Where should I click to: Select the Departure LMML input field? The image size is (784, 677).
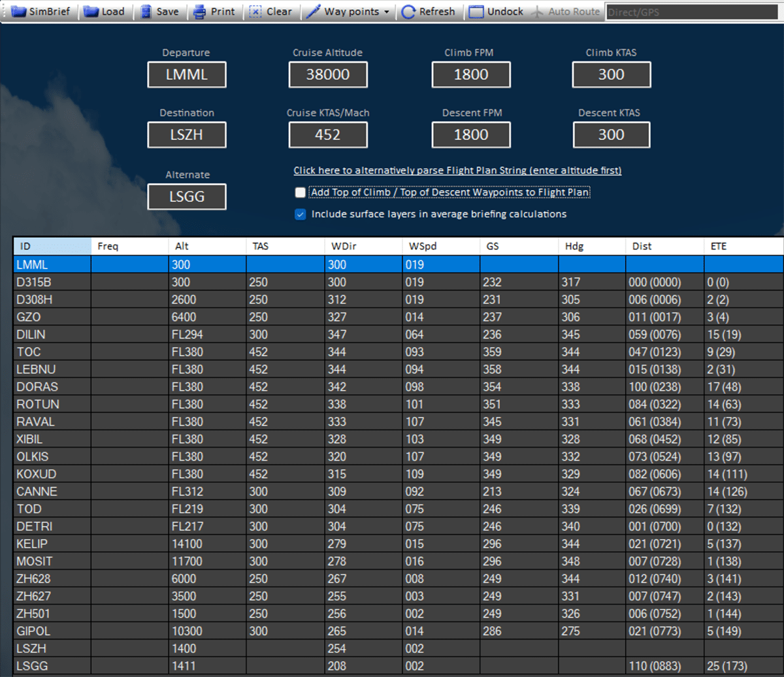(186, 74)
